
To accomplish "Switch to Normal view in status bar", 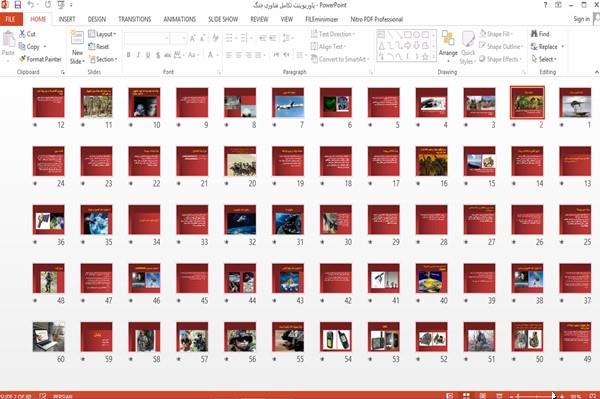I will [450, 396].
